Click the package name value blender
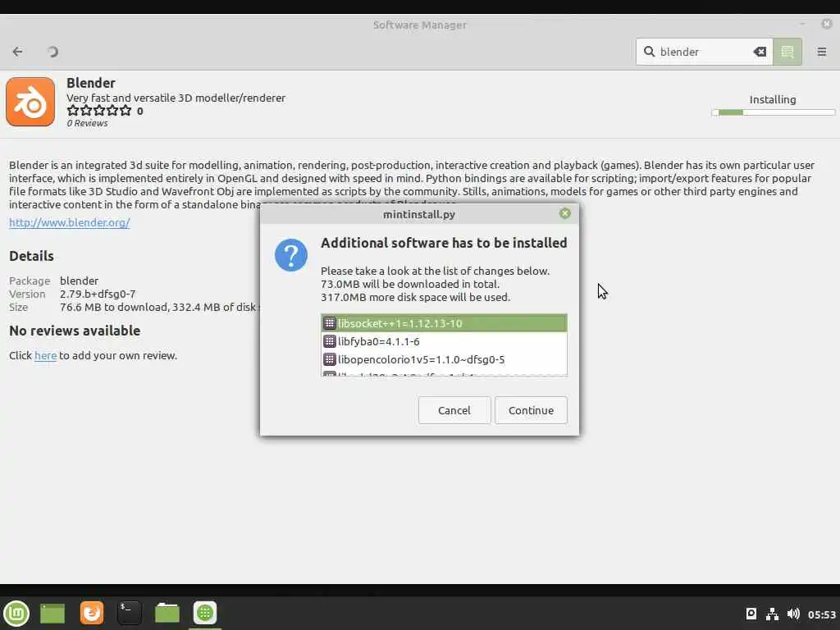Viewport: 840px width, 630px height. coord(80,281)
